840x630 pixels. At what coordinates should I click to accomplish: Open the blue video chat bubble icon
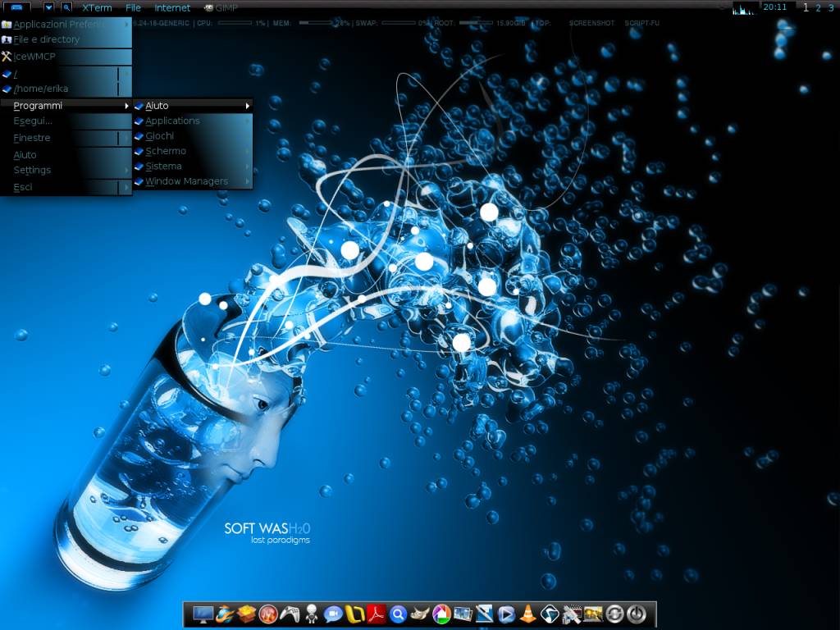333,614
